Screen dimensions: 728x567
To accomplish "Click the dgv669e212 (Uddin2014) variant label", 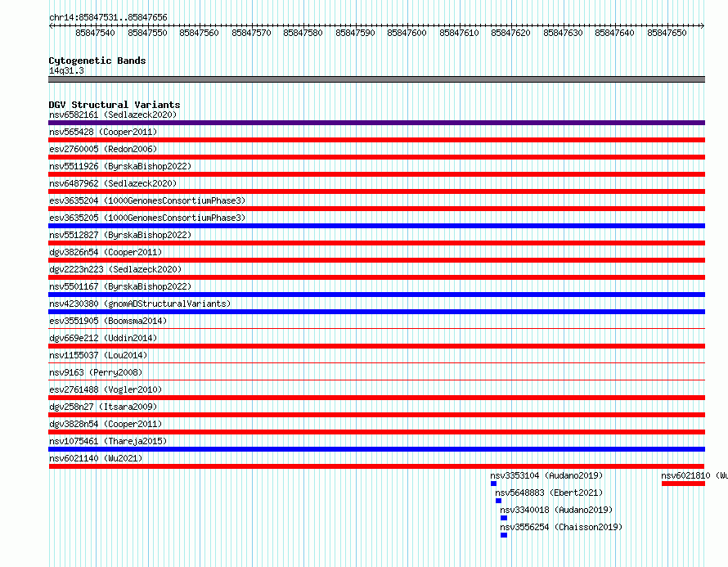I will click(103, 338).
